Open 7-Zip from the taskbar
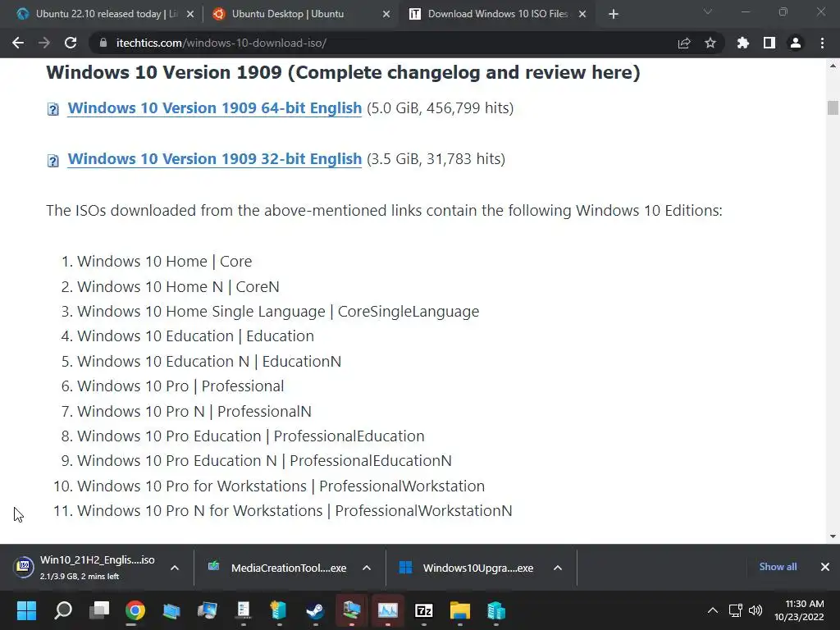The width and height of the screenshot is (840, 630). [x=424, y=610]
